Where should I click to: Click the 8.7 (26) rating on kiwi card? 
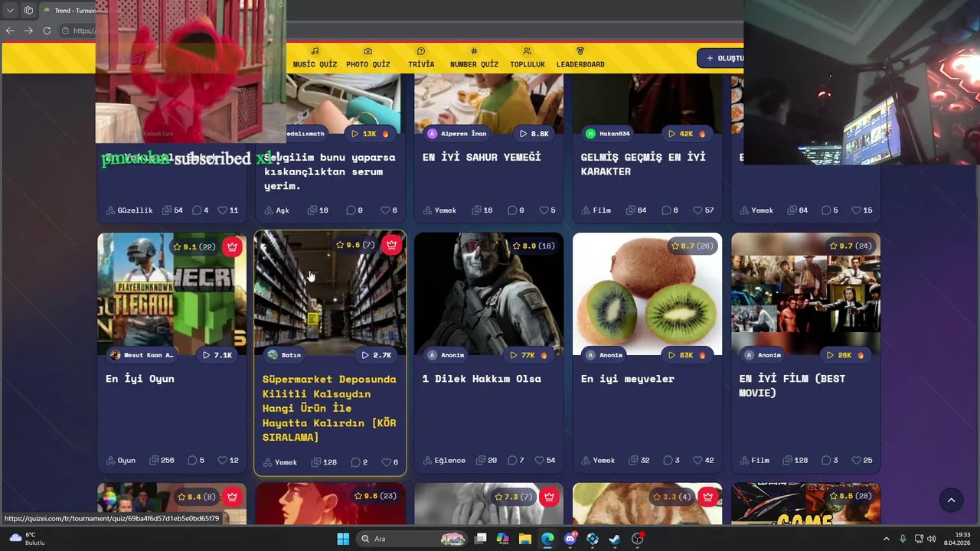[691, 246]
